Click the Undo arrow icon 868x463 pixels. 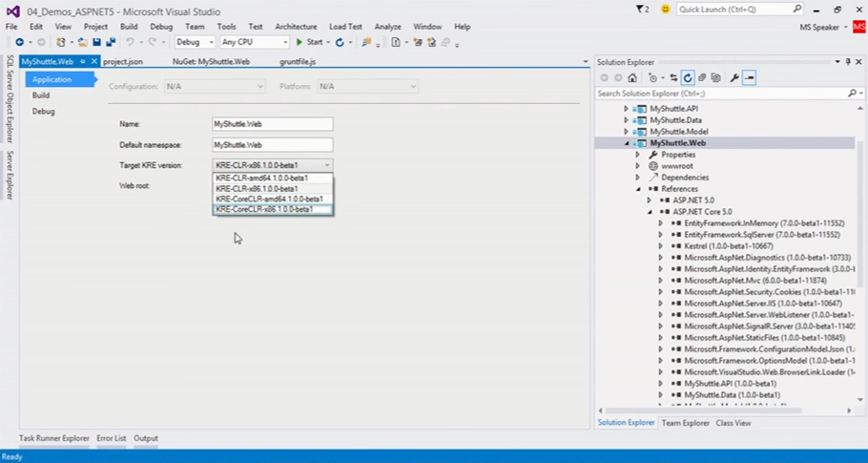pos(130,42)
